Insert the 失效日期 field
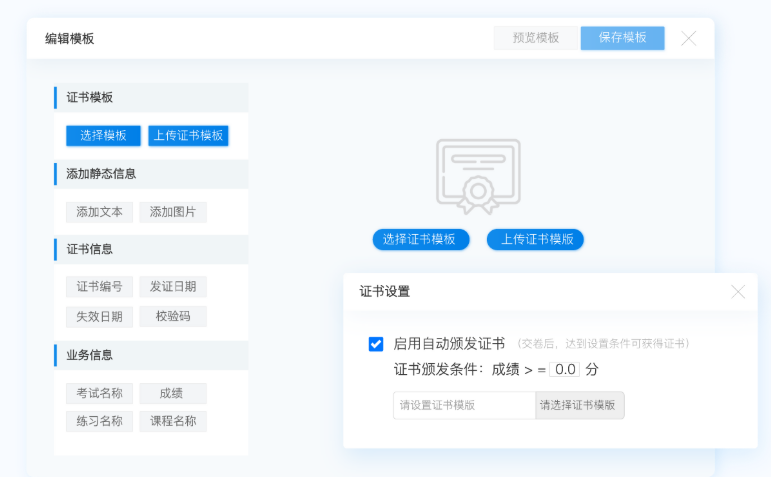The image size is (771, 477). point(99,317)
